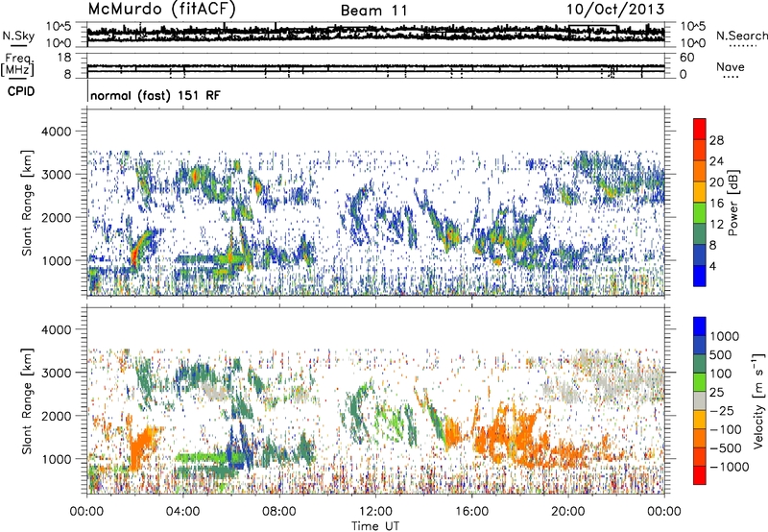Click the '20:00' time axis label

tap(567, 512)
